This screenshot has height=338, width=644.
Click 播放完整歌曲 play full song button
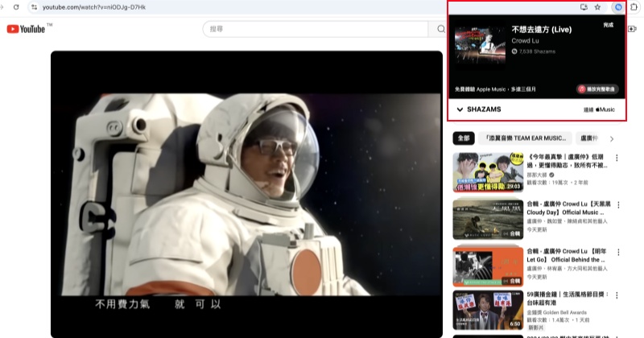(597, 89)
